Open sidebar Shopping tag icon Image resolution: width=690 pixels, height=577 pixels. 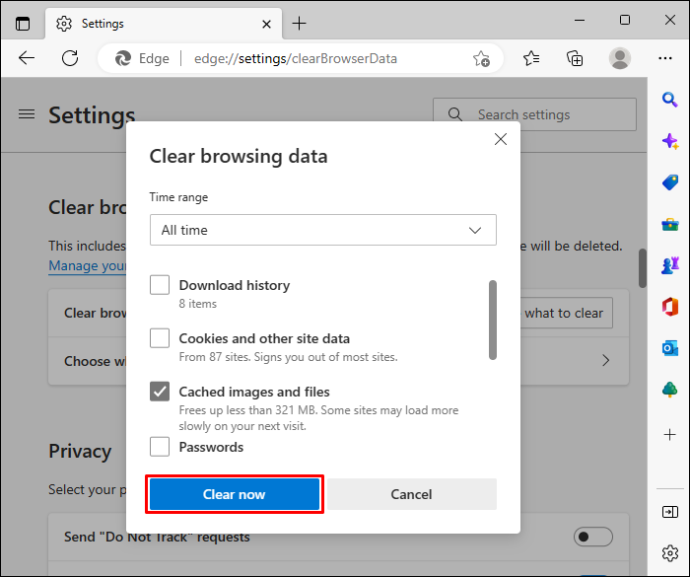(x=670, y=182)
